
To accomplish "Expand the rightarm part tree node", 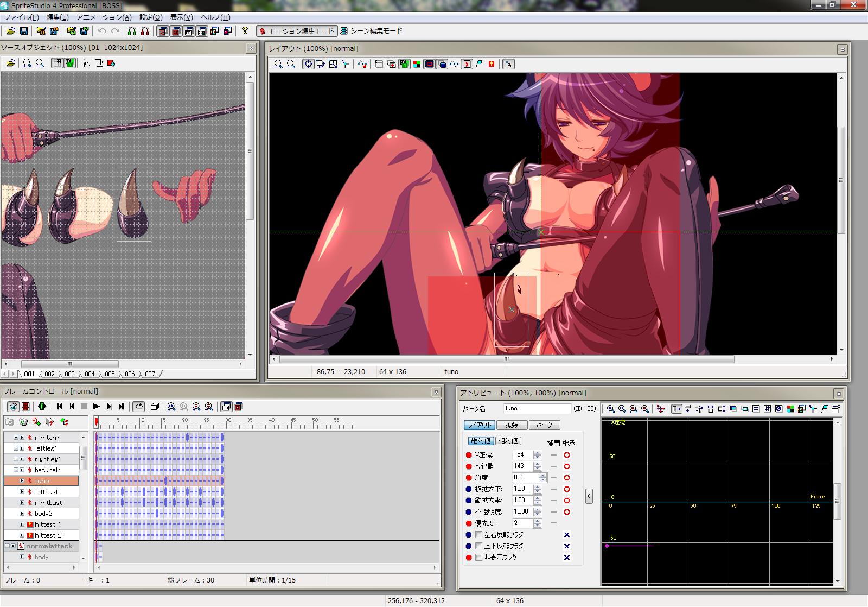I will [16, 438].
